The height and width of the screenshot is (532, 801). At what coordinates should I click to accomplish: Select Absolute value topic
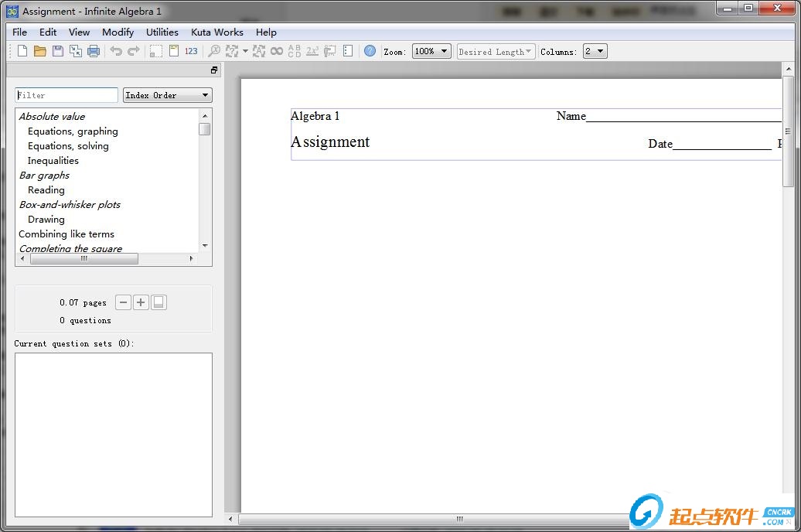pos(52,117)
